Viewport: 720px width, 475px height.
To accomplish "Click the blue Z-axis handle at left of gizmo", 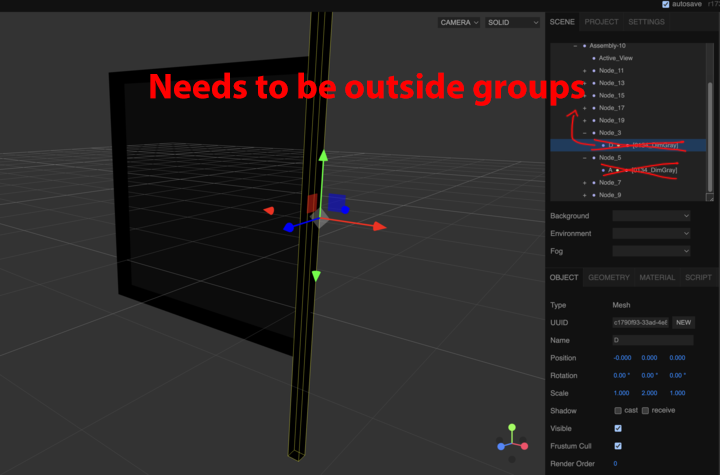I will (289, 228).
